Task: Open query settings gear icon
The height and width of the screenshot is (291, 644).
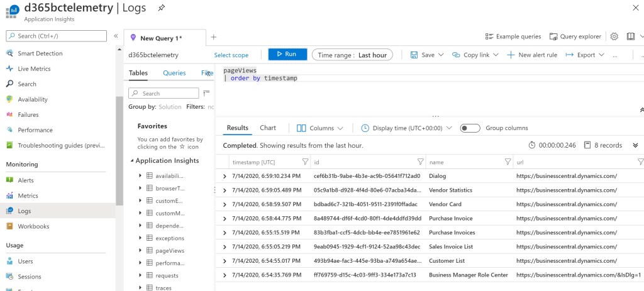Action: 614,36
